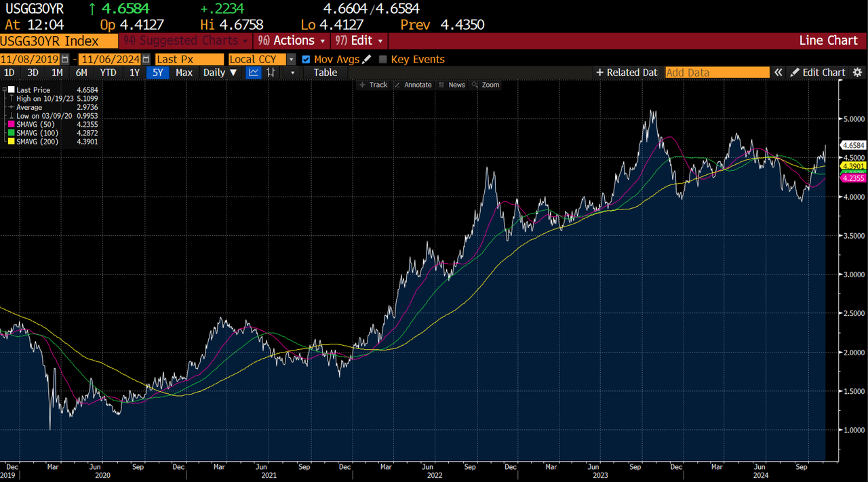868x482 pixels.
Task: Activate the Zoom tool
Action: [x=486, y=85]
